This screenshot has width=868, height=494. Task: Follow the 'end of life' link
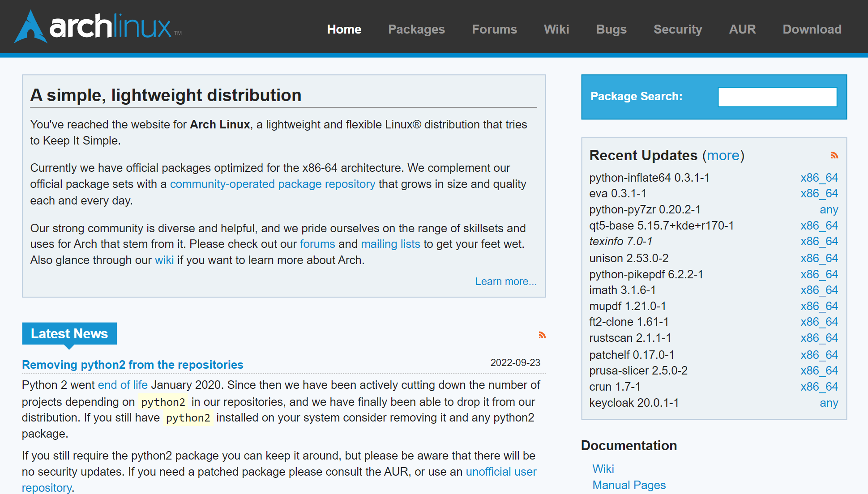pyautogui.click(x=123, y=385)
